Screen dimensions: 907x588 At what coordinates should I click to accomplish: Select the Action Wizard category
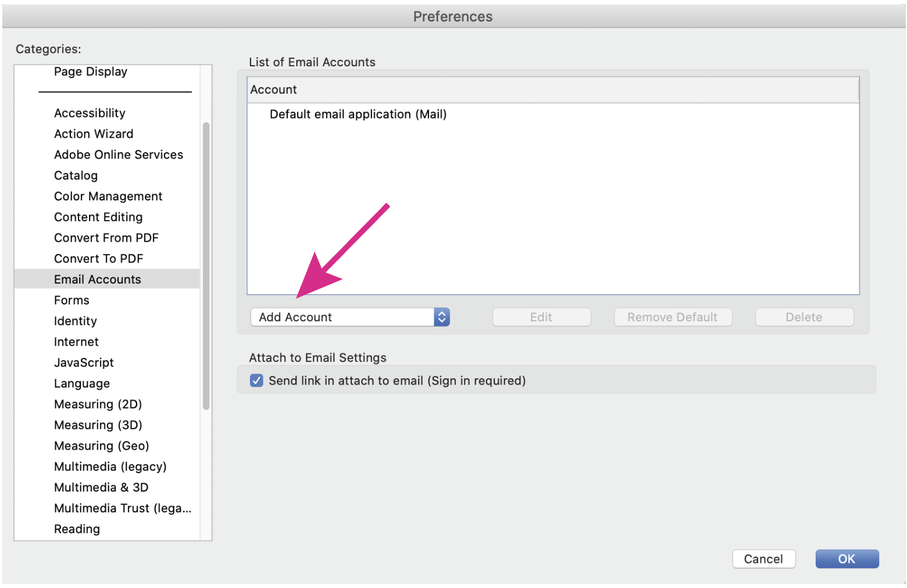(94, 134)
